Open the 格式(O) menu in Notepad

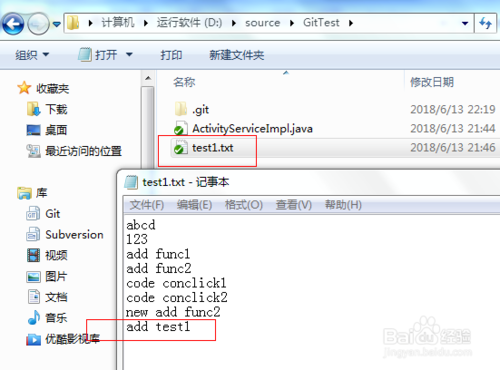pos(244,205)
